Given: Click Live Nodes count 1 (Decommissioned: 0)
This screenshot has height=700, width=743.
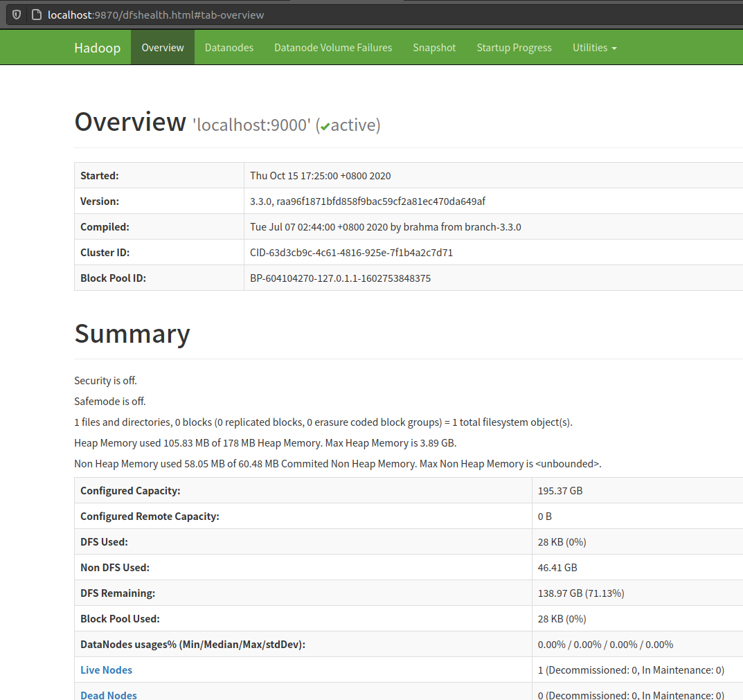Looking at the screenshot, I should coord(631,670).
